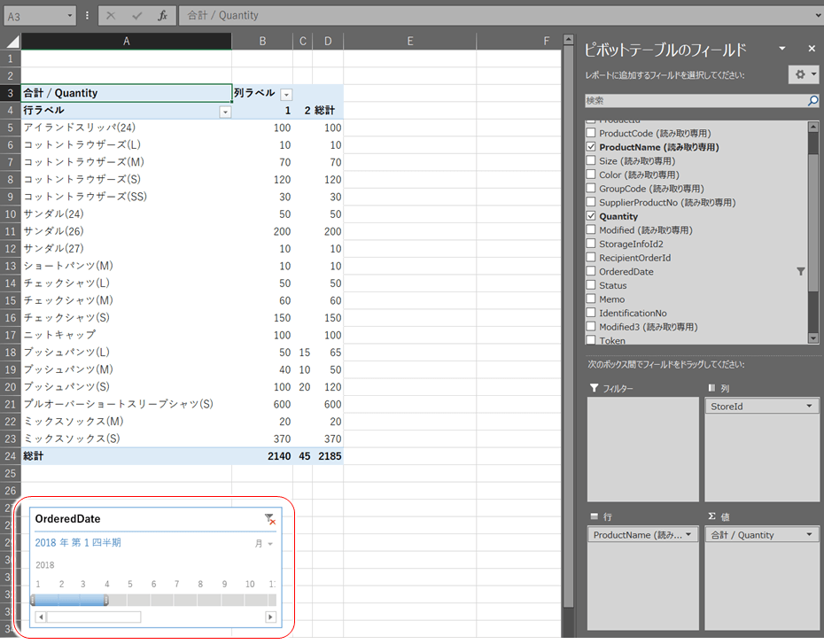The width and height of the screenshot is (824, 644).
Task: Select grand total cell 2185
Action: tap(328, 456)
